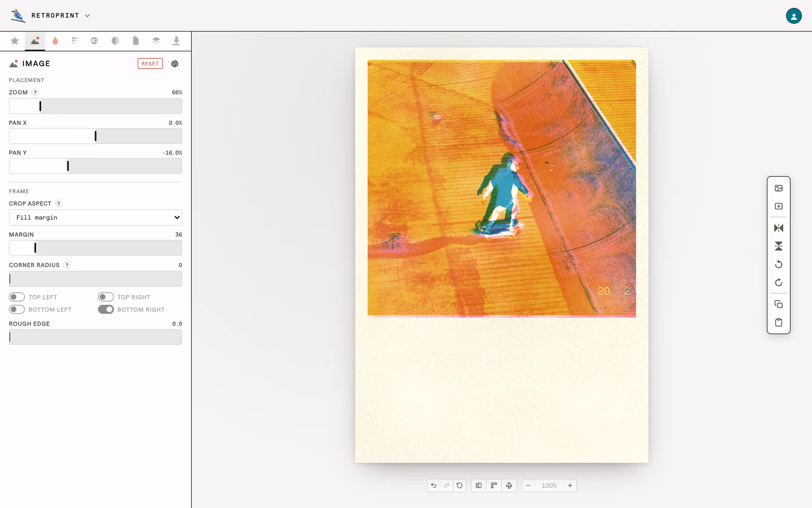This screenshot has width=812, height=508.
Task: Adjust the Corner Radius slider
Action: pos(95,279)
